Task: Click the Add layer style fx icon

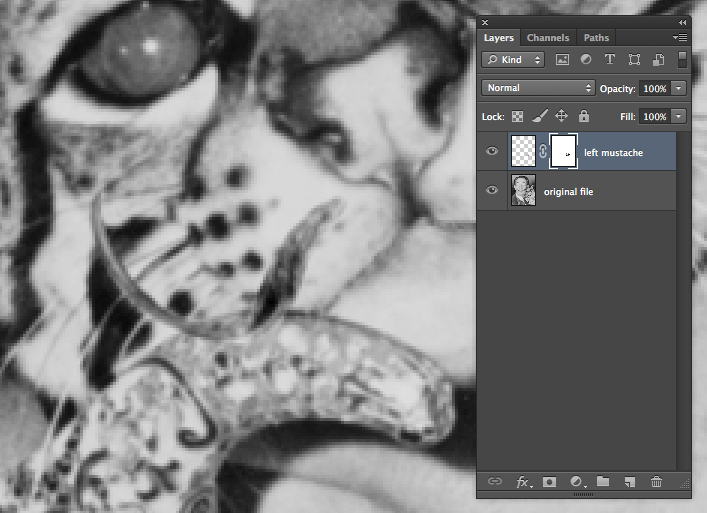Action: click(x=523, y=482)
